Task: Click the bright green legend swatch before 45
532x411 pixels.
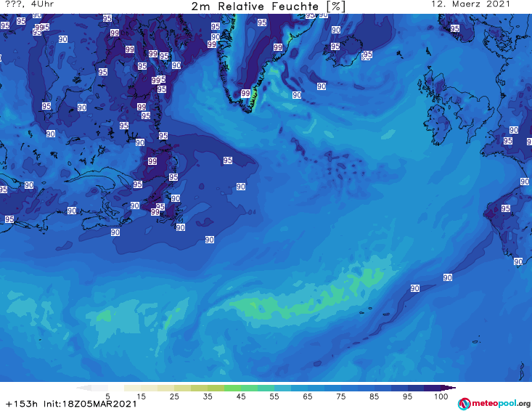Action: coord(232,388)
